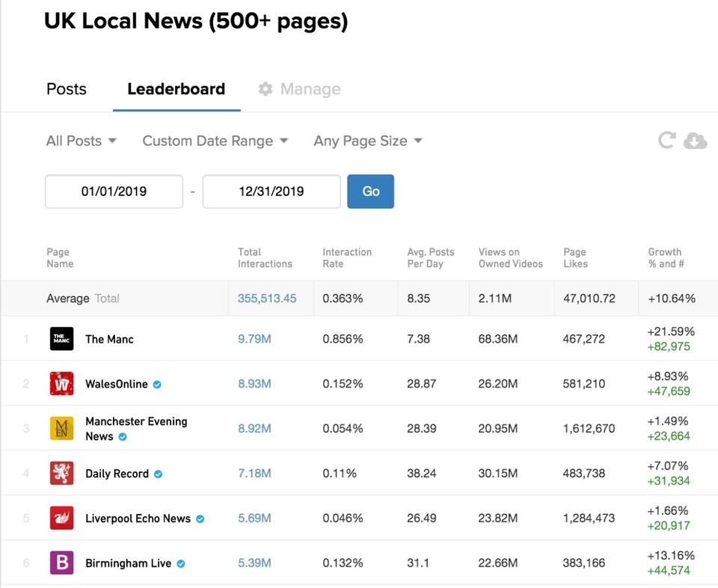Image resolution: width=718 pixels, height=588 pixels.
Task: Click the WalesOnline red logo
Action: click(x=61, y=384)
